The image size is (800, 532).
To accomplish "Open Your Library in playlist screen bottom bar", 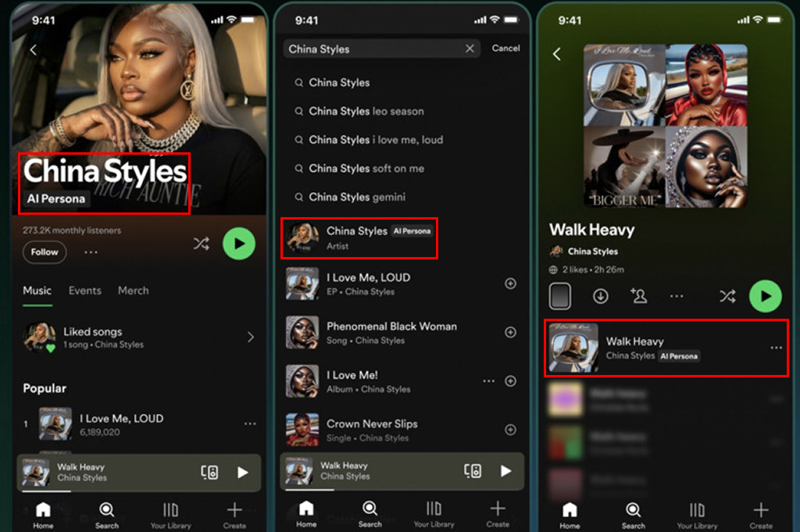I will tap(697, 515).
